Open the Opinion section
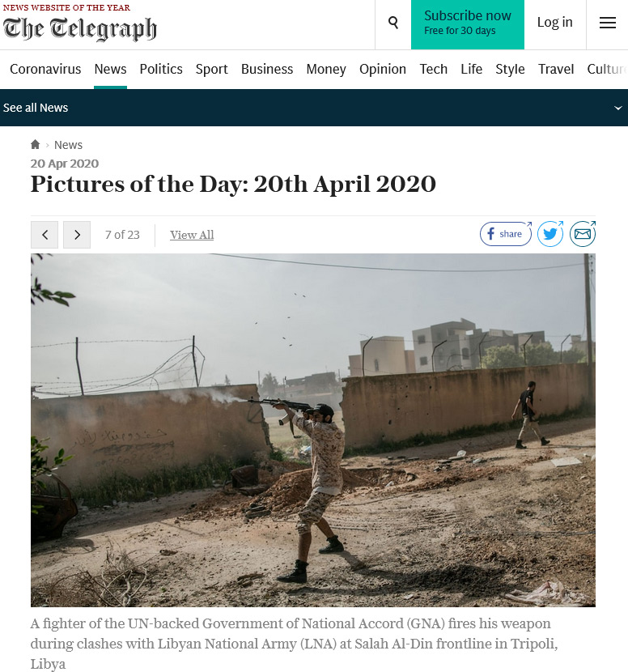 [x=383, y=69]
